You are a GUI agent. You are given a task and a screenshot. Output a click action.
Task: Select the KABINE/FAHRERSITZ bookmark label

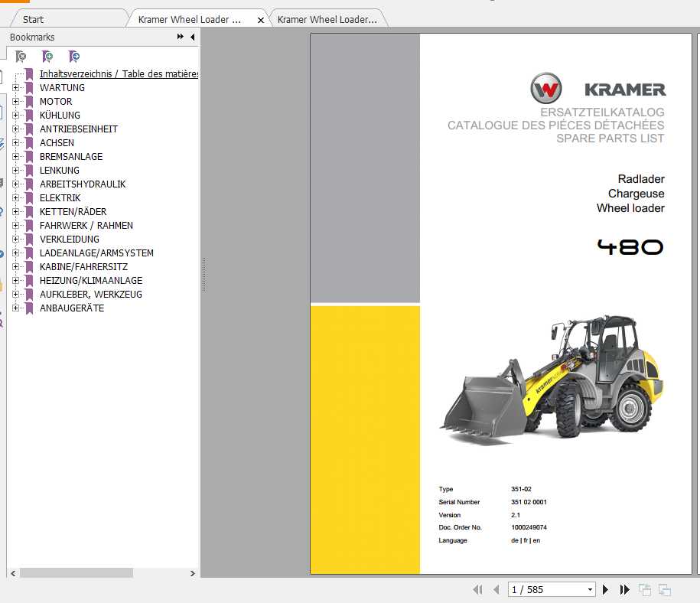pyautogui.click(x=83, y=266)
